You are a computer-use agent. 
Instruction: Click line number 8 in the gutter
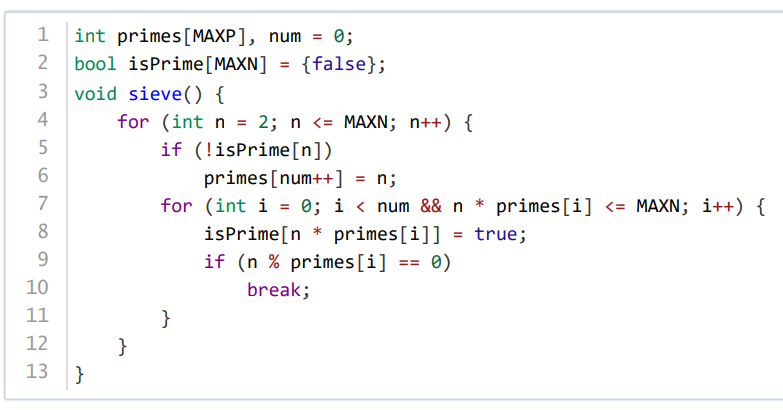(43, 231)
